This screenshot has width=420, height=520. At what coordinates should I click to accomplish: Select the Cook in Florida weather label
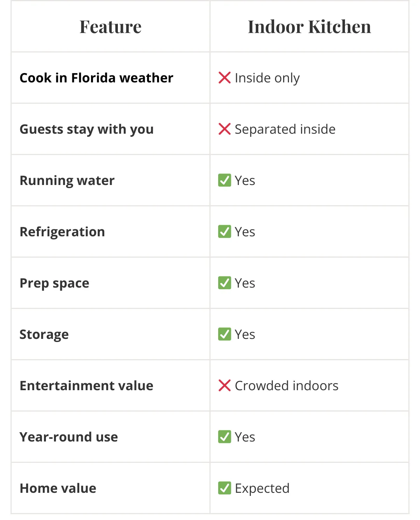pos(96,78)
